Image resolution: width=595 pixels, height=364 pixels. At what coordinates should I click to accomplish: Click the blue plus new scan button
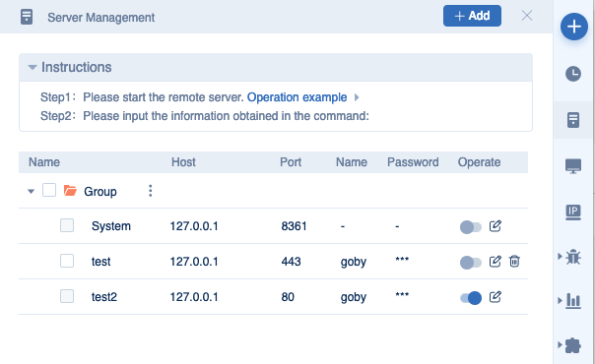573,27
